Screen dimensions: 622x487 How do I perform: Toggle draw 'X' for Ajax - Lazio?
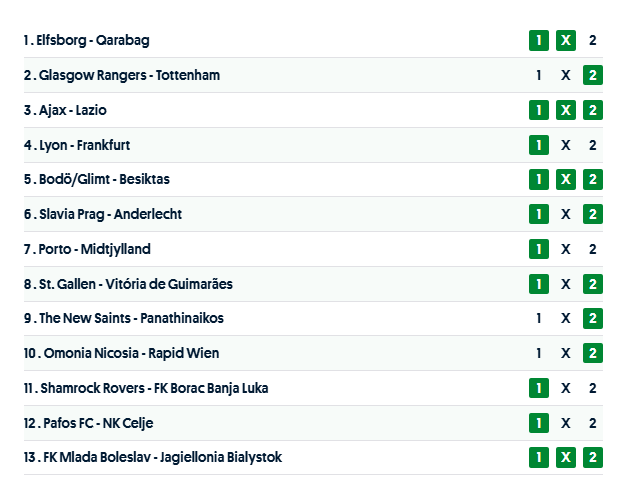[565, 110]
